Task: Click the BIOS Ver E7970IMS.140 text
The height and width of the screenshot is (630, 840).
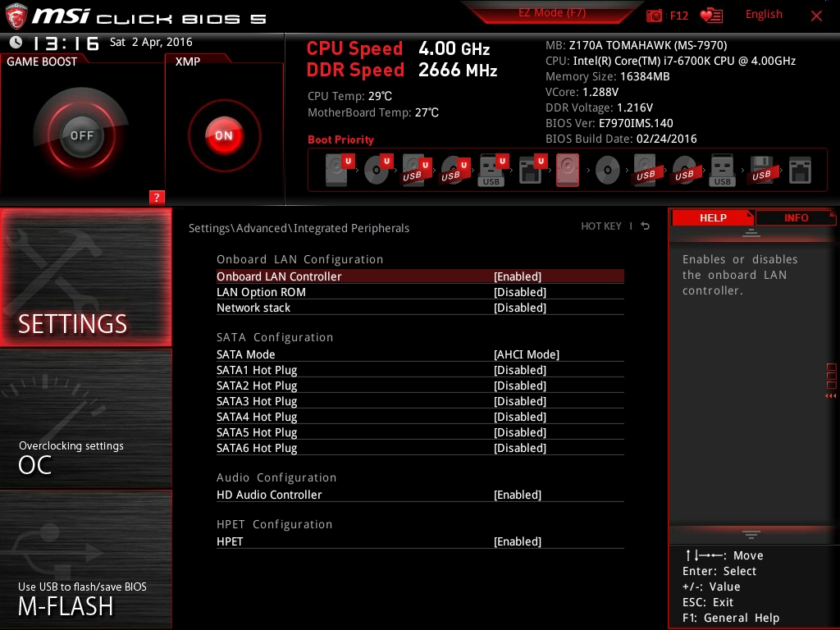Action: click(x=609, y=123)
